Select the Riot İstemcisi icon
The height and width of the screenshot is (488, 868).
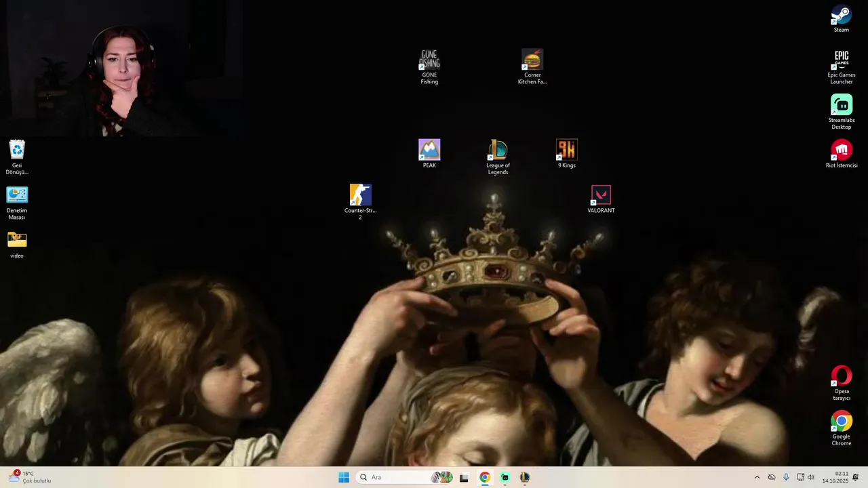(842, 154)
